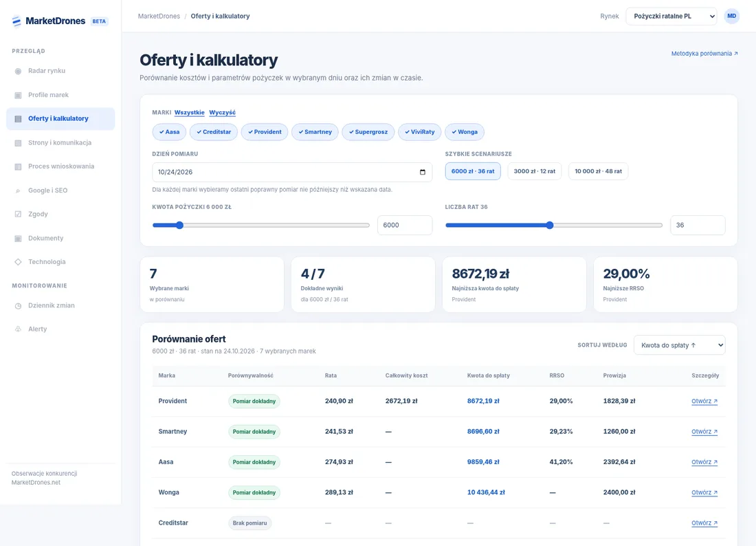Open the Creditstar row Otwórz link

pyautogui.click(x=704, y=523)
